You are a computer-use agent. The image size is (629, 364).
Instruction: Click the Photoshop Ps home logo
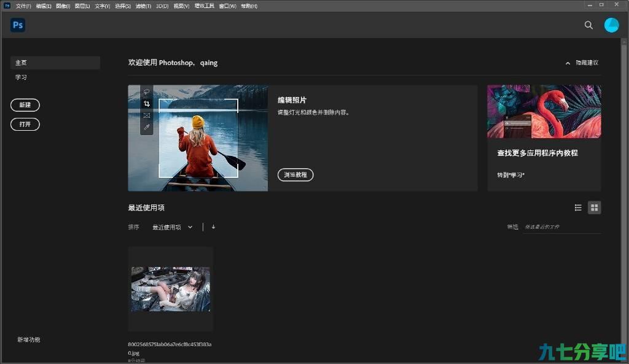click(18, 25)
